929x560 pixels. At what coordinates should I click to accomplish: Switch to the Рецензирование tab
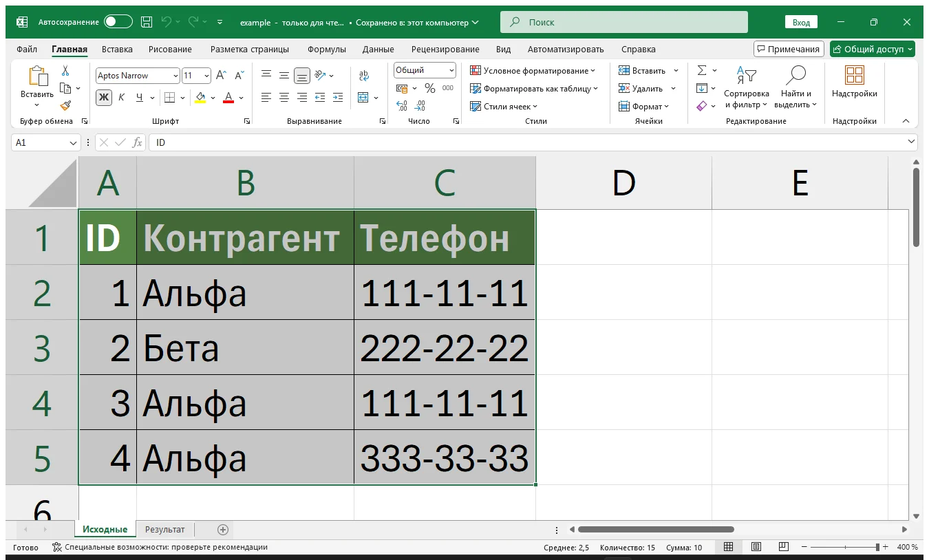[445, 49]
